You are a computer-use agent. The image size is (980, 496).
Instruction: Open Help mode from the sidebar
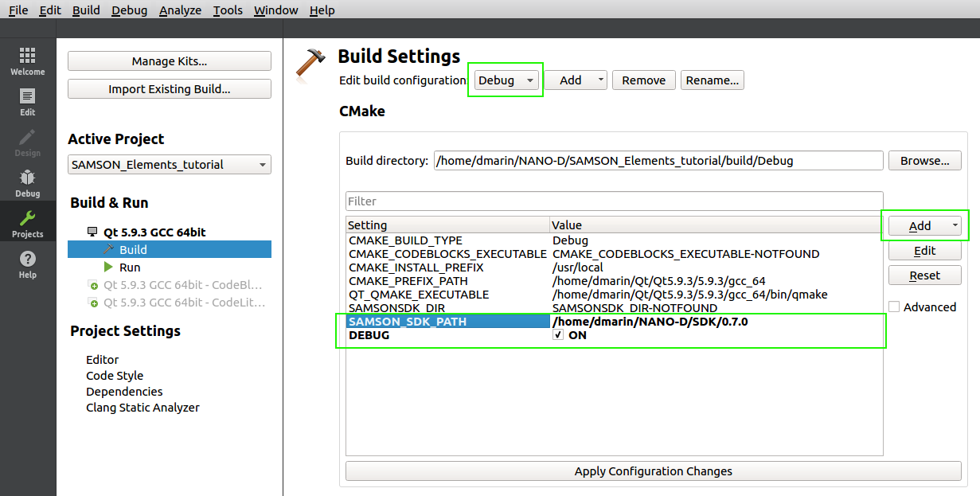27,261
